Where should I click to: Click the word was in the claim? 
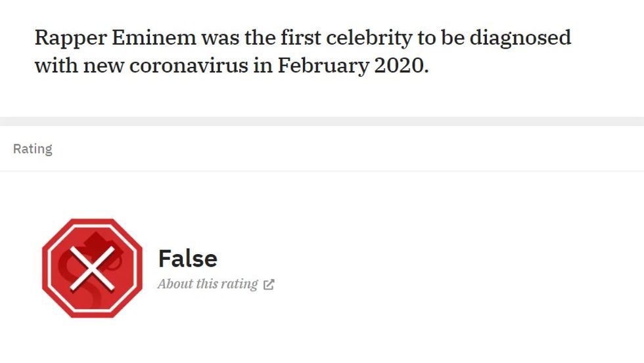(x=219, y=37)
